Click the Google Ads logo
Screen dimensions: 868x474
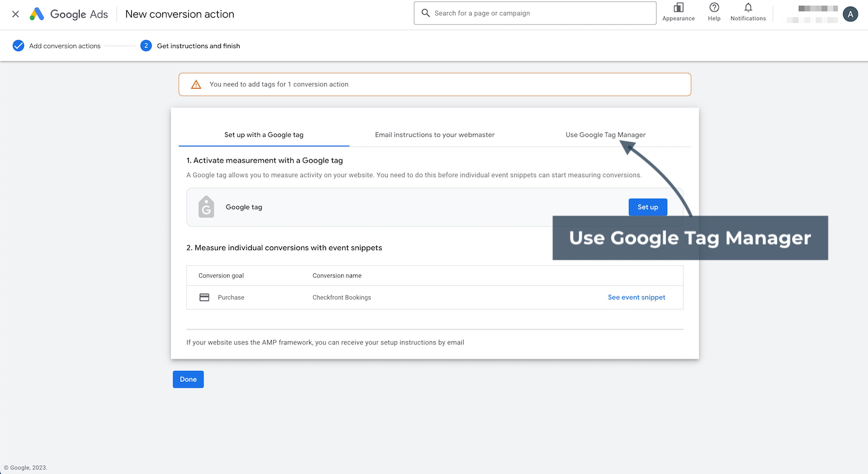[69, 14]
